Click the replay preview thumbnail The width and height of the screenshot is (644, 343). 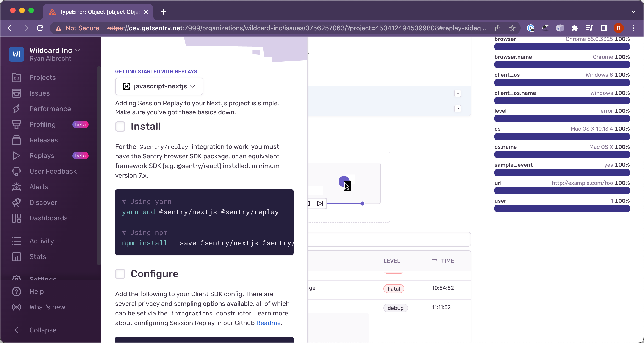coord(344,183)
